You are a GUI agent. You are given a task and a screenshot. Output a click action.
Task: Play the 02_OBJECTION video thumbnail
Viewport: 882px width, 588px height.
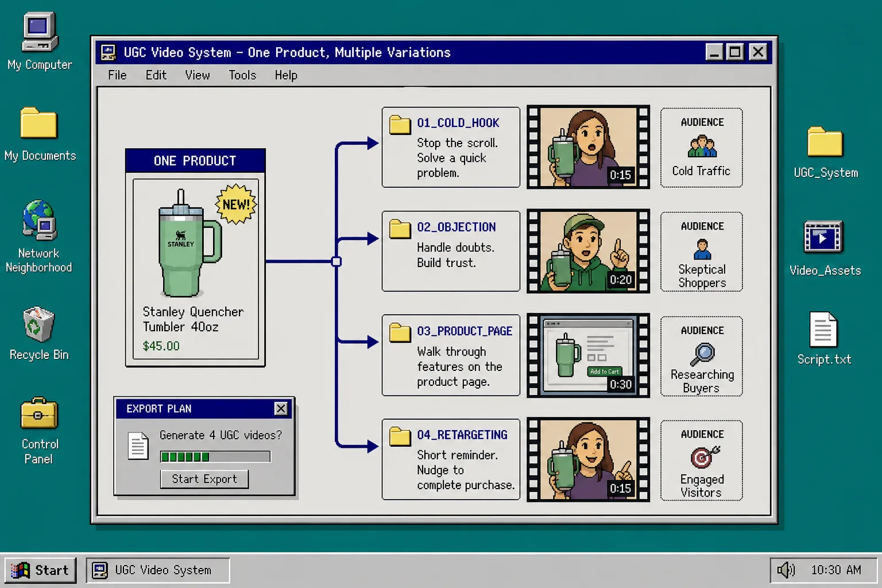tap(588, 251)
